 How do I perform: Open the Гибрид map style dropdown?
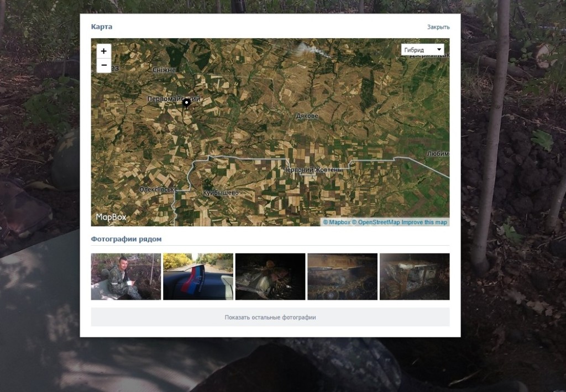point(423,50)
